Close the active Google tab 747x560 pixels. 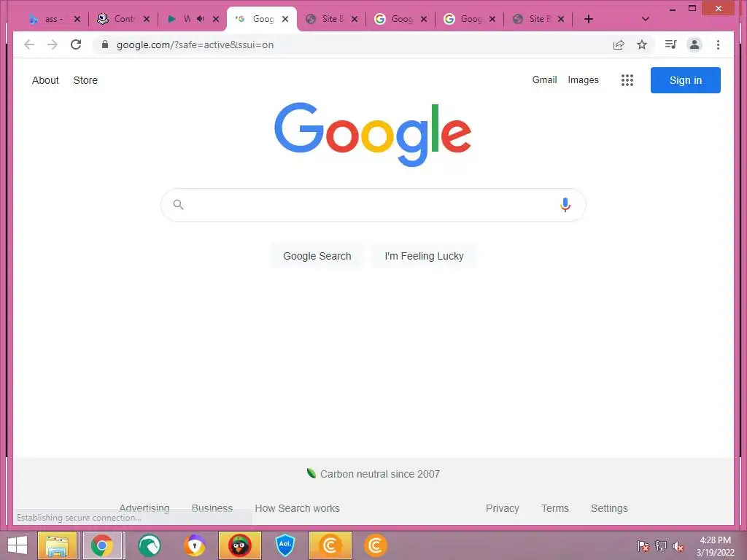tap(285, 19)
